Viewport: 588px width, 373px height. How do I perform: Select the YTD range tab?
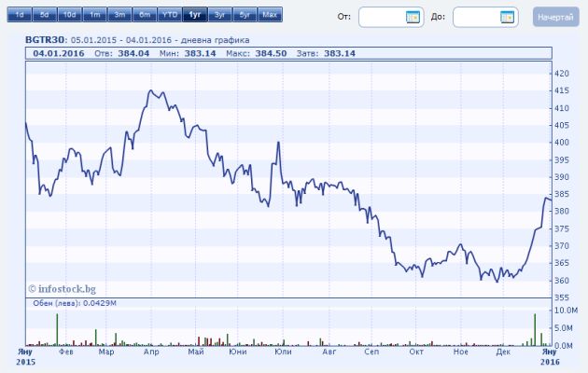[169, 16]
